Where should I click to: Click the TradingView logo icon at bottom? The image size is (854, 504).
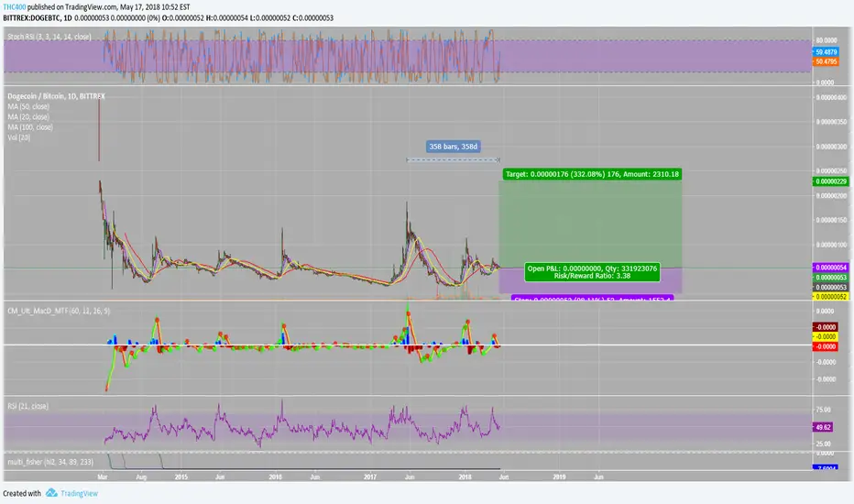pos(51,493)
